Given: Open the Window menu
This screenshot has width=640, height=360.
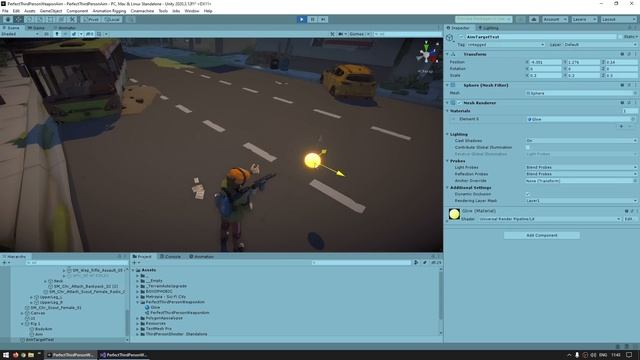Looking at the screenshot, I should (192, 11).
